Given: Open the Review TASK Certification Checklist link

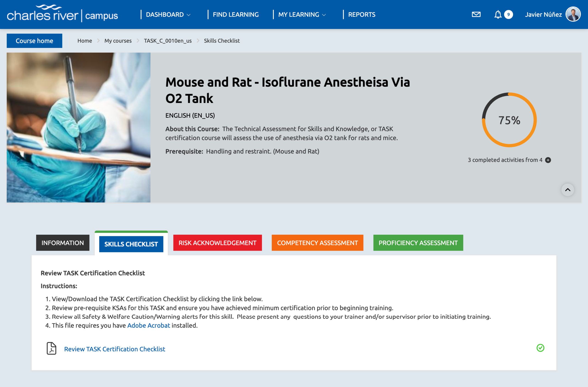Looking at the screenshot, I should (x=115, y=349).
